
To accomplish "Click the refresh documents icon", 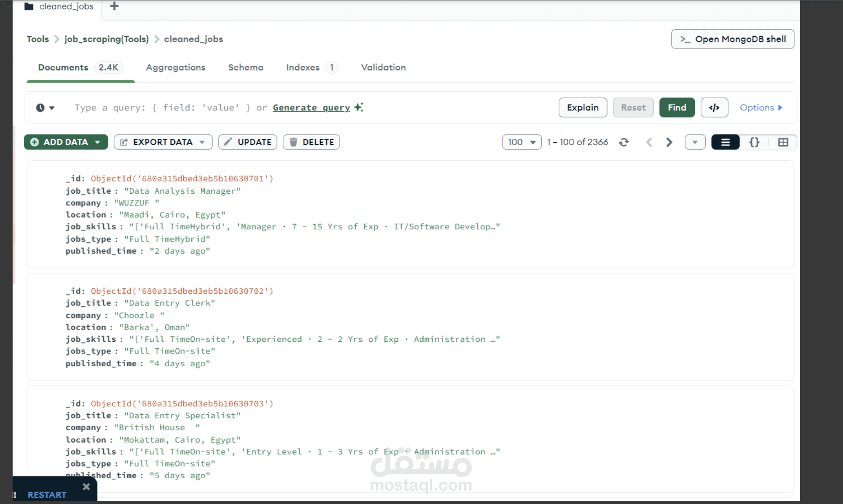I will click(624, 142).
